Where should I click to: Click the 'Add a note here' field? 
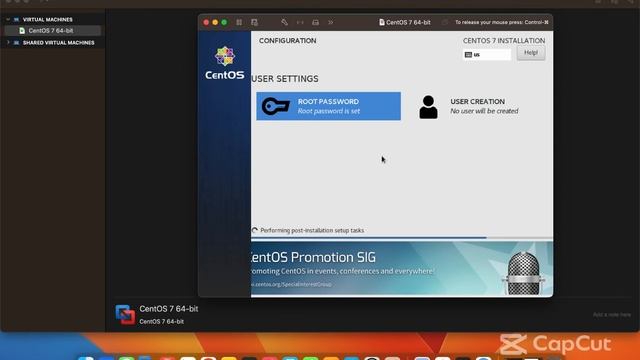(611, 315)
